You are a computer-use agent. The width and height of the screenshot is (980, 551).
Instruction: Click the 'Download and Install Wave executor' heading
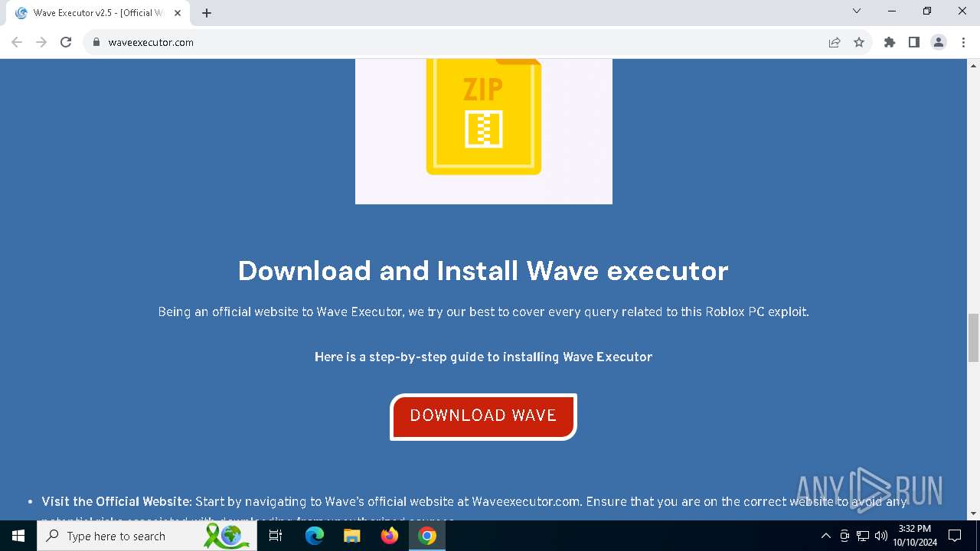(x=483, y=270)
